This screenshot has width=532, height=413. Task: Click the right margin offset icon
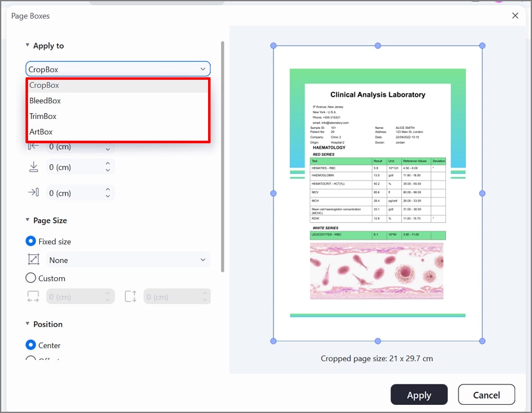coord(34,192)
